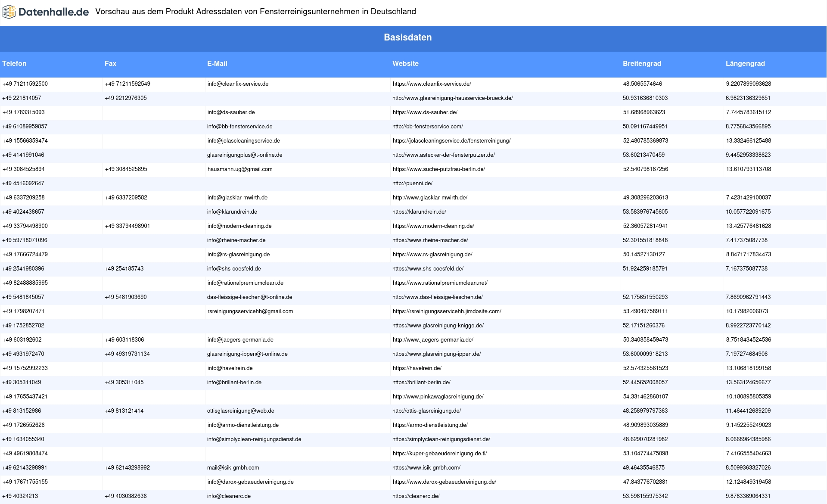Open https://cleanerc.de/ website
Image resolution: width=827 pixels, height=504 pixels.
tap(416, 496)
